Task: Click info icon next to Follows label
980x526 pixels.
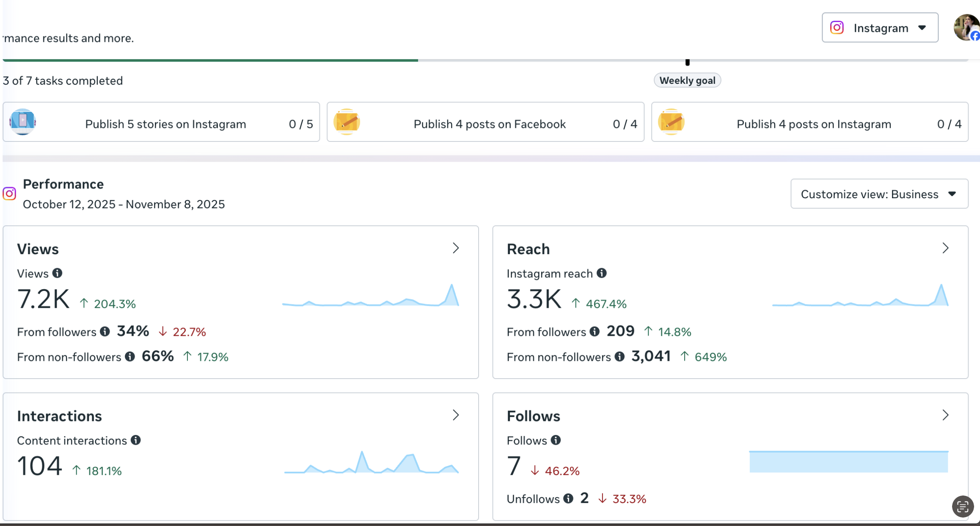Action: click(x=556, y=440)
